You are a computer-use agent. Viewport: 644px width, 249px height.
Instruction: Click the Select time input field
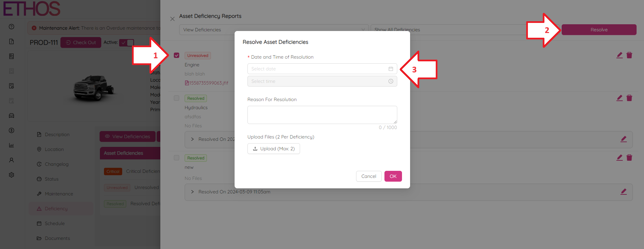322,81
